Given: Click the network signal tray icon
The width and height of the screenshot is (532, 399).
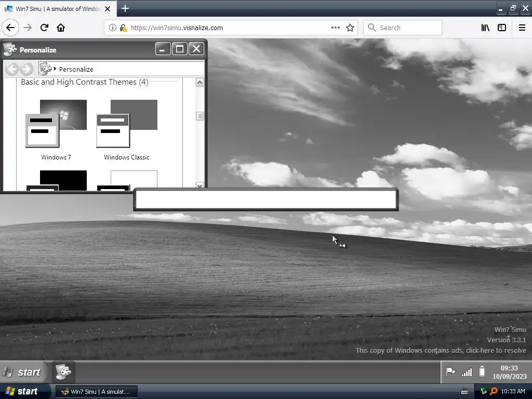Looking at the screenshot, I should [467, 372].
